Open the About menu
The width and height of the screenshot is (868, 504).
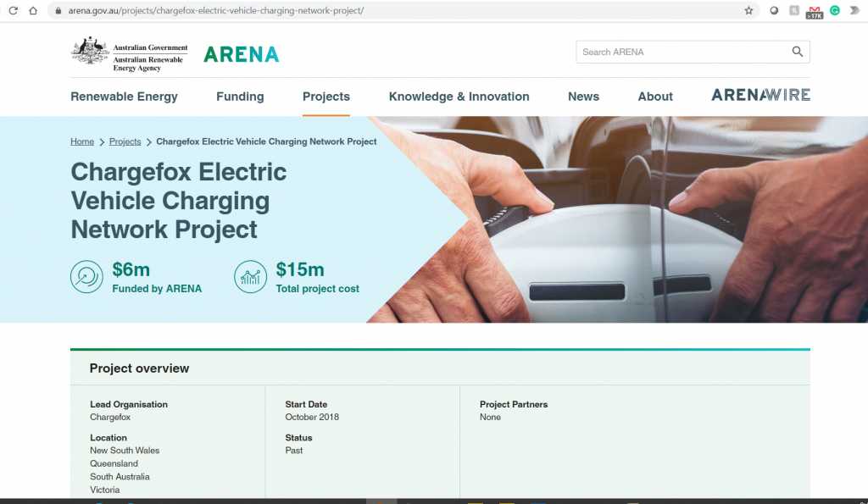655,97
